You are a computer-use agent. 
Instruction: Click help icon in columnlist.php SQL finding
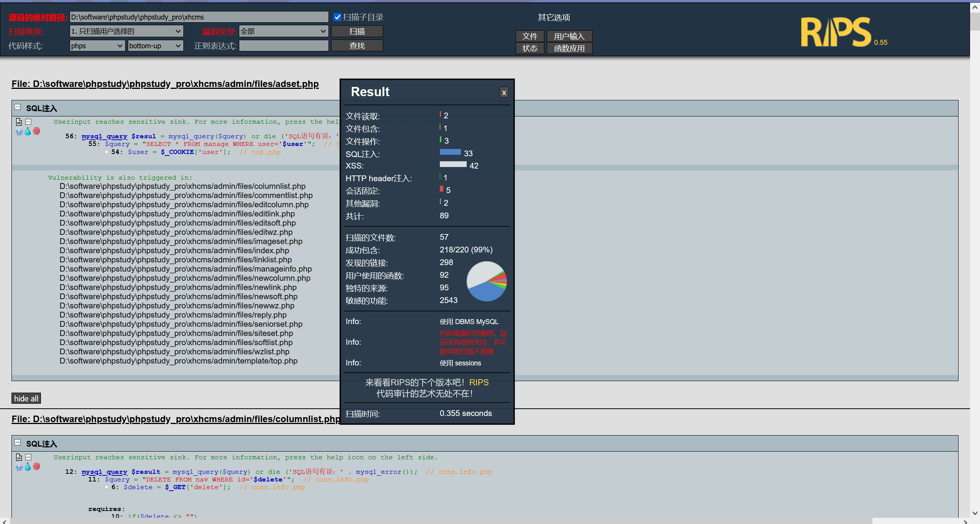19,467
